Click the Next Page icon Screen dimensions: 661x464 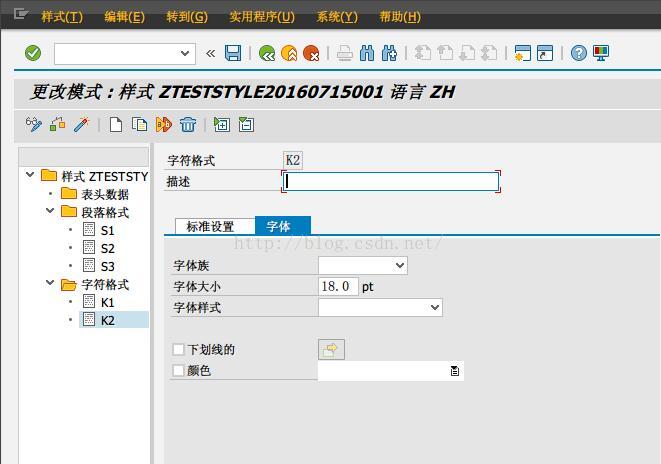467,54
